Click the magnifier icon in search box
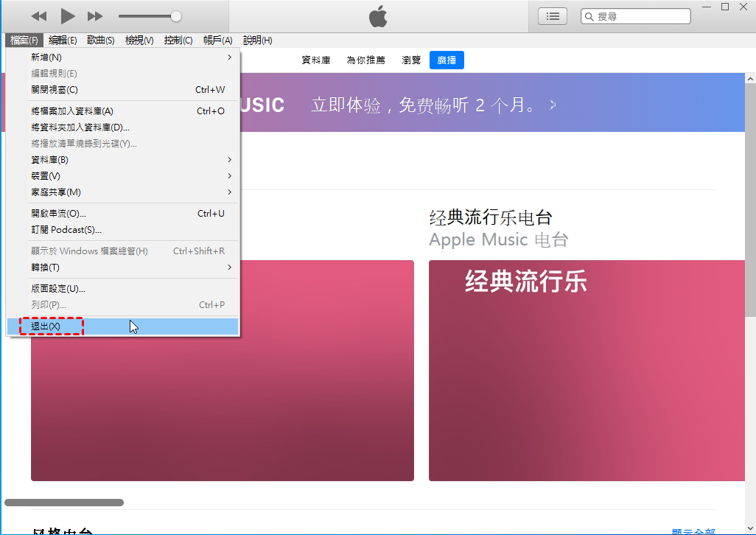Screen dimensions: 756x535 [x=589, y=16]
